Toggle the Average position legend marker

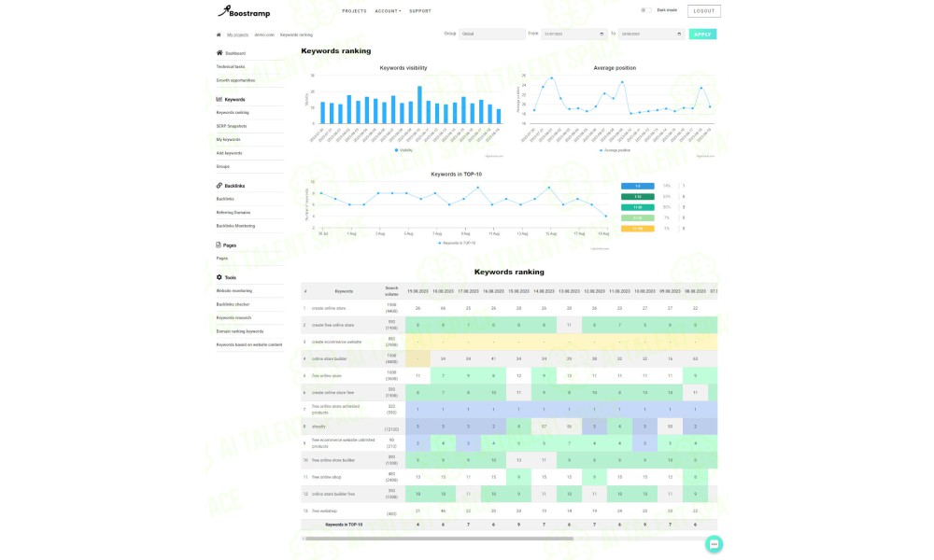(x=601, y=150)
